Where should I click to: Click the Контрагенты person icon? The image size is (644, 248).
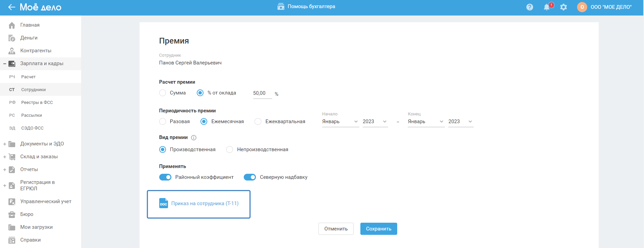tap(12, 51)
